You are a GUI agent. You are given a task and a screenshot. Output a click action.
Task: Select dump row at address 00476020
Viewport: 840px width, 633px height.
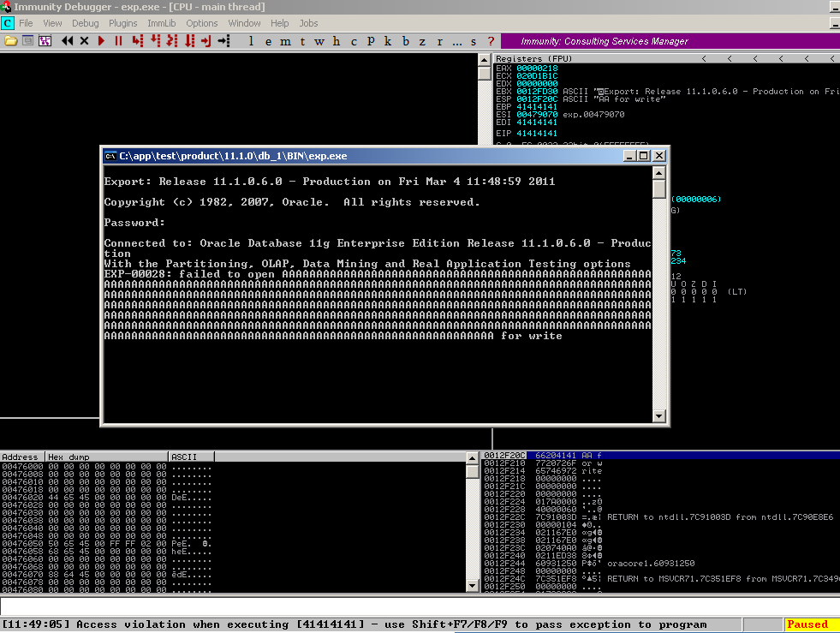[x=106, y=498]
